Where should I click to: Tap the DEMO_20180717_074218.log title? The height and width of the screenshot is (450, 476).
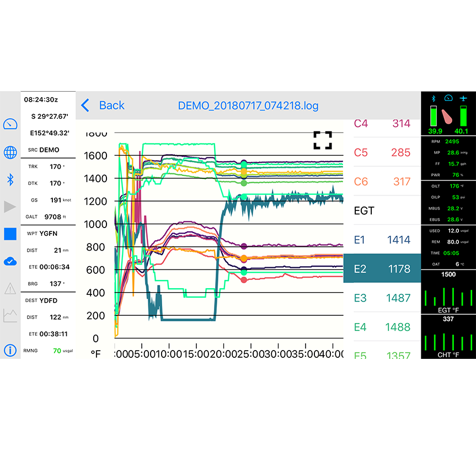pos(248,105)
